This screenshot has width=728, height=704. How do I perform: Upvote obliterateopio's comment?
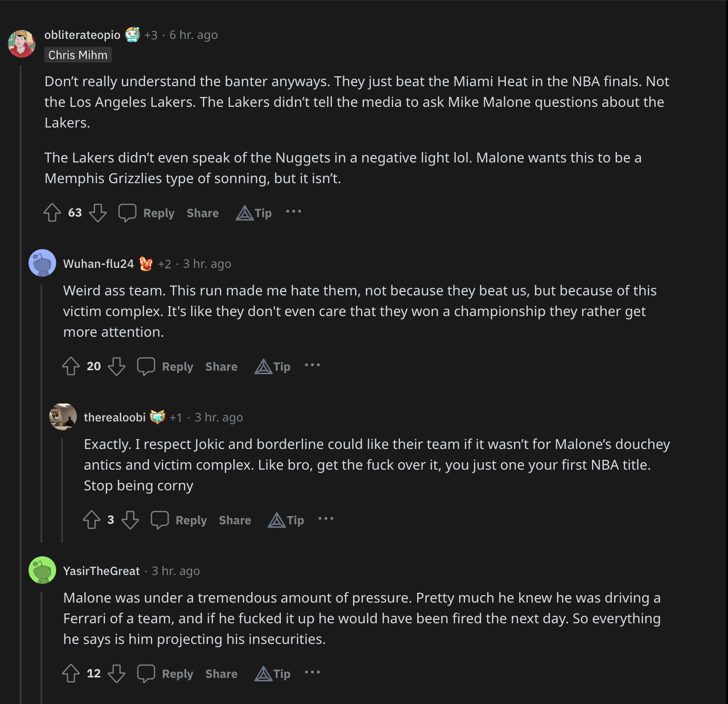click(52, 213)
